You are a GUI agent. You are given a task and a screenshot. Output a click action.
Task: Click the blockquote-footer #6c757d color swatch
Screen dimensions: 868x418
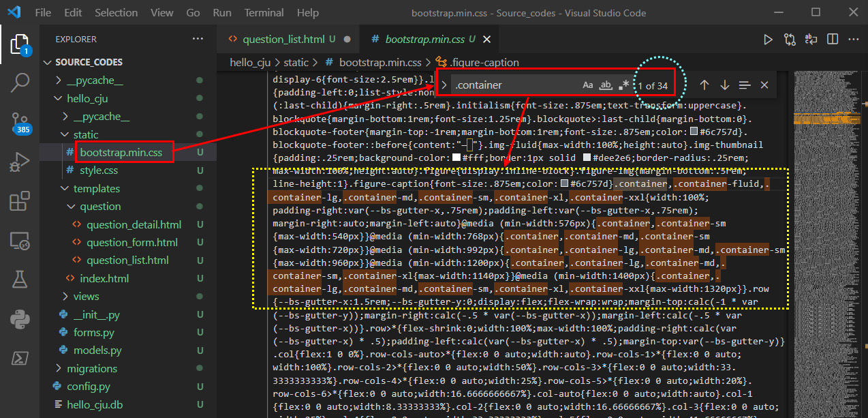coord(694,131)
